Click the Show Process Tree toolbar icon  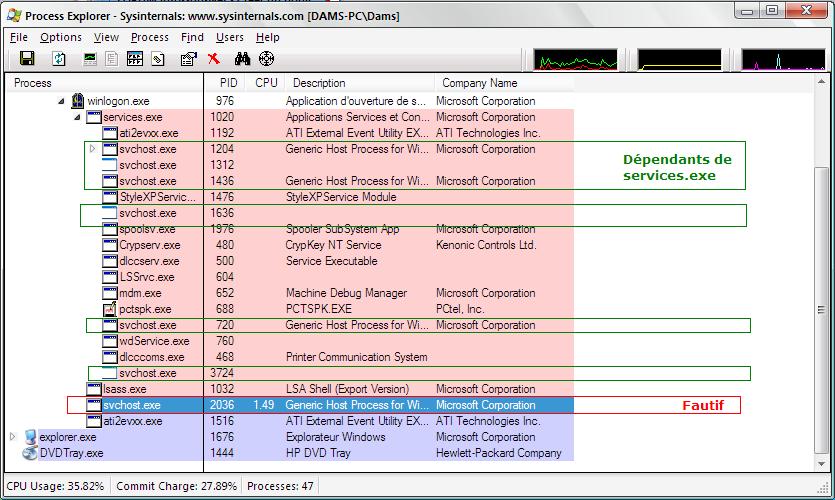coord(111,59)
